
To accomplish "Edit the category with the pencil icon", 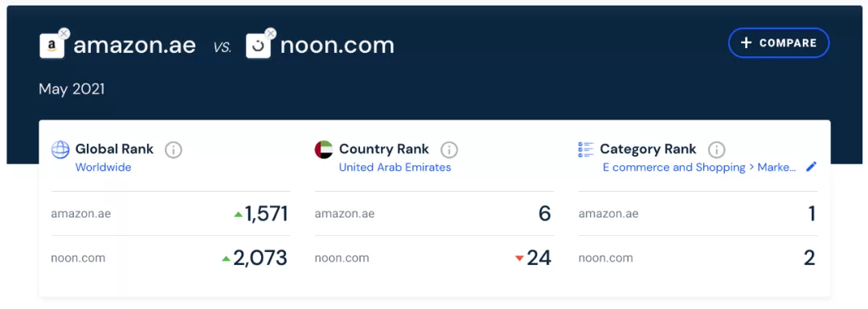I will 811,167.
